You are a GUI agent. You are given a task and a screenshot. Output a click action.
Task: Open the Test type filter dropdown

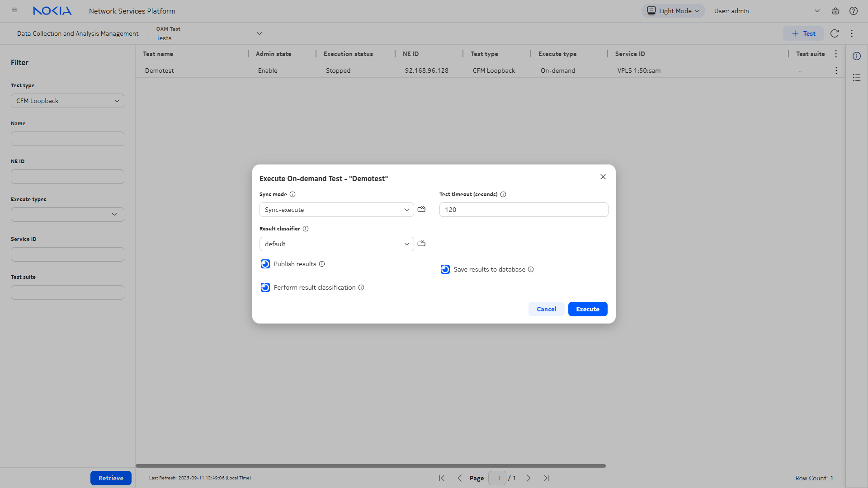coord(67,101)
